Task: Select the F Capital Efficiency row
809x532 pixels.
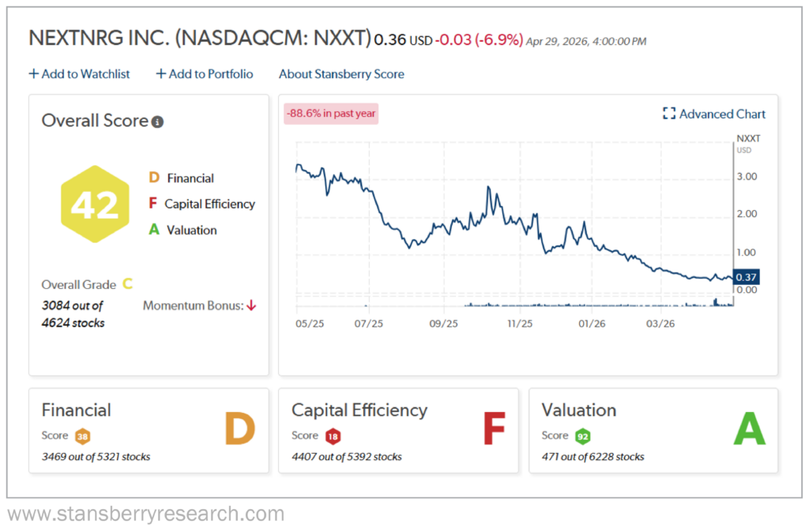Action: [x=201, y=204]
